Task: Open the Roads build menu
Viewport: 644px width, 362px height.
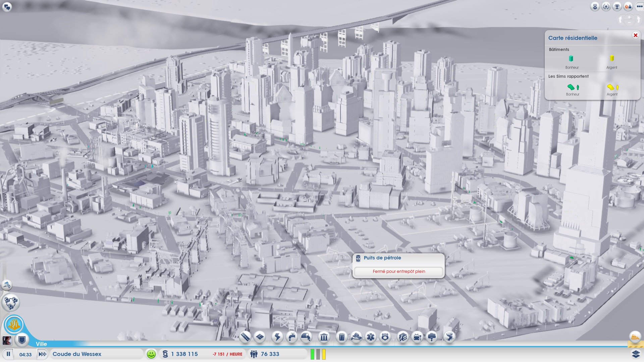Action: [x=245, y=337]
